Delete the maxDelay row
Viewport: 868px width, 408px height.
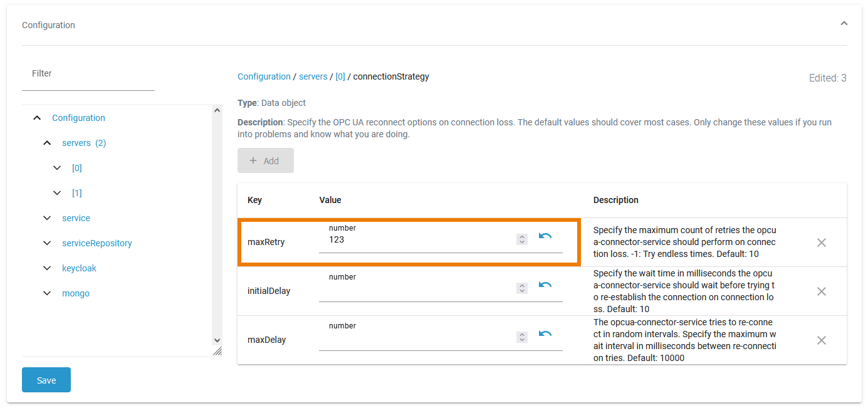(821, 340)
